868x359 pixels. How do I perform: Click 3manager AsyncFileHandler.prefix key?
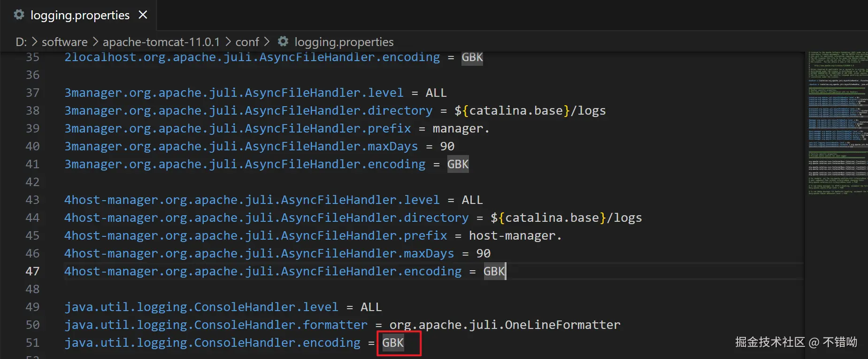(238, 128)
